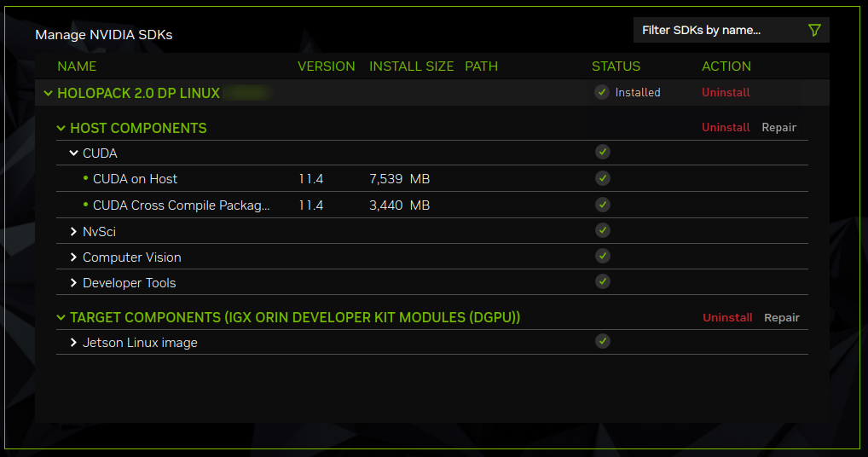Click the Computer Vision status checkmark
The width and height of the screenshot is (868, 457).
[603, 256]
